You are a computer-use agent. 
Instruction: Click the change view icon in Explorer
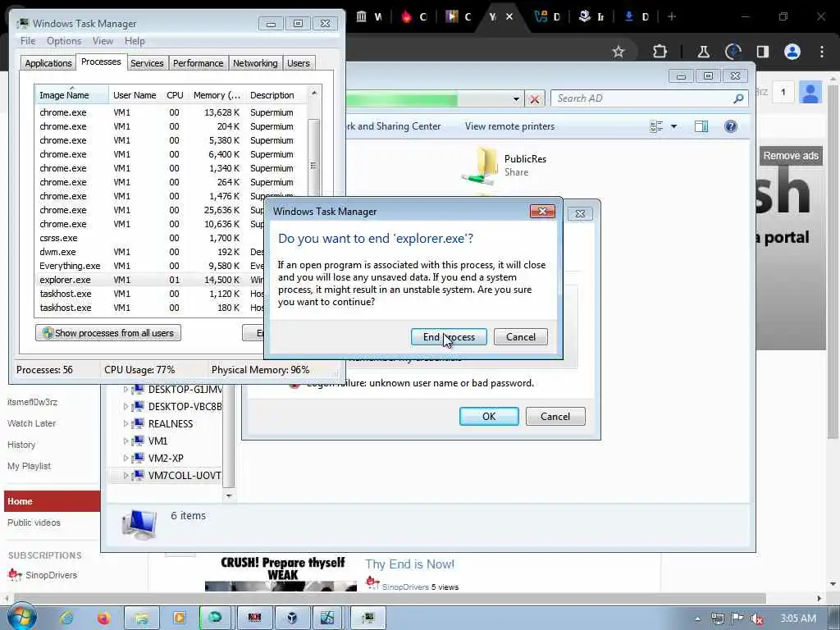(x=656, y=126)
